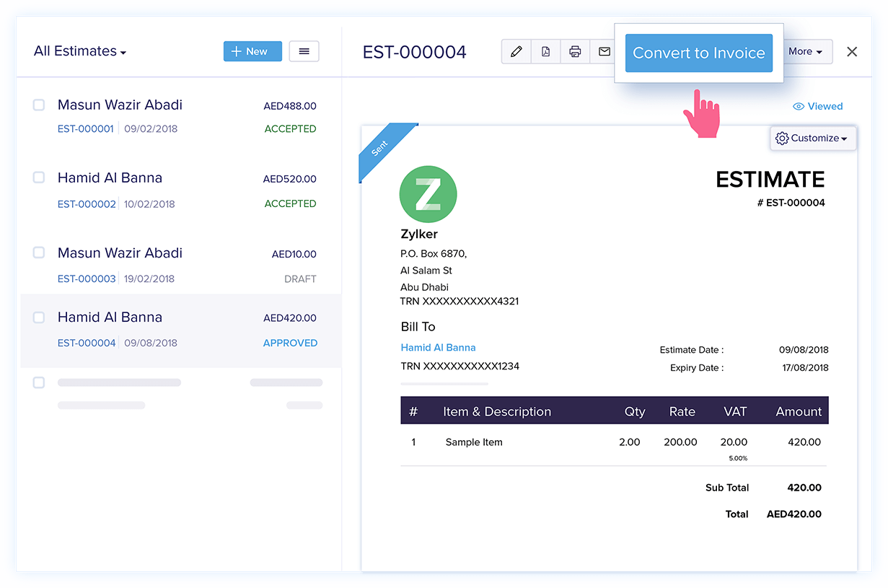Click the pencil edit icon

516,51
